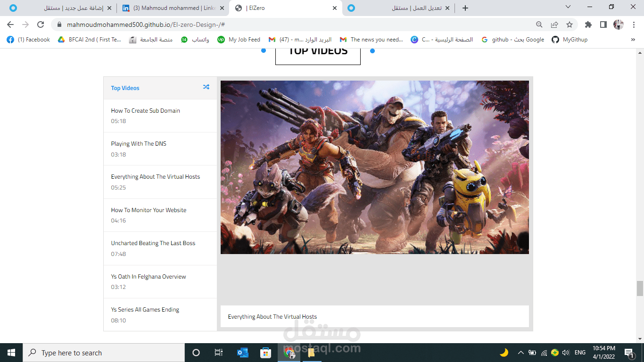Close the LinkedIn Mahmoud mohammed tab
Viewport: 644px width, 362px height.
click(222, 8)
